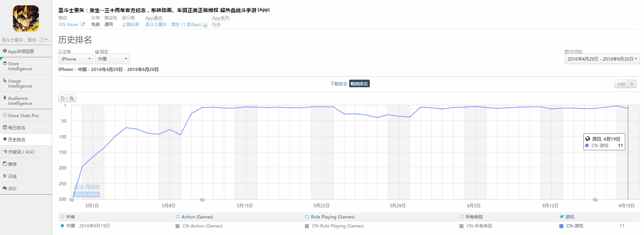This screenshot has height=235, width=644.
Task: Open the 评价 sidebar item
Action: [26, 189]
